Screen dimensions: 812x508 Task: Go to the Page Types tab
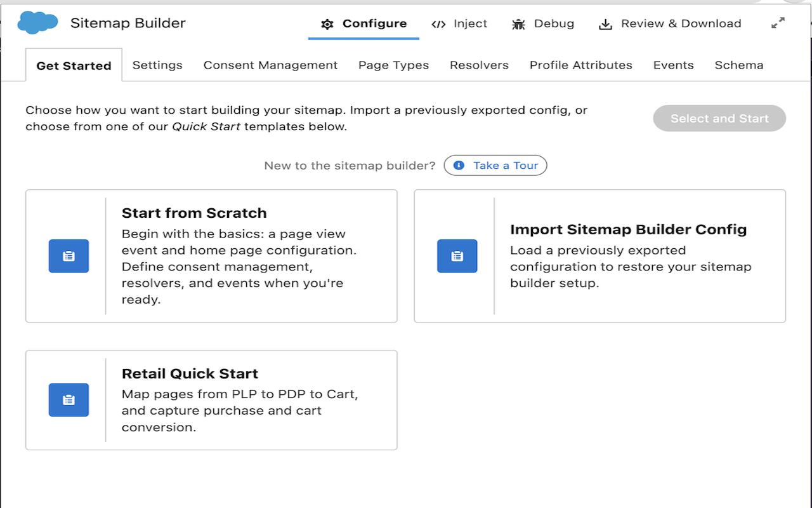click(x=393, y=65)
